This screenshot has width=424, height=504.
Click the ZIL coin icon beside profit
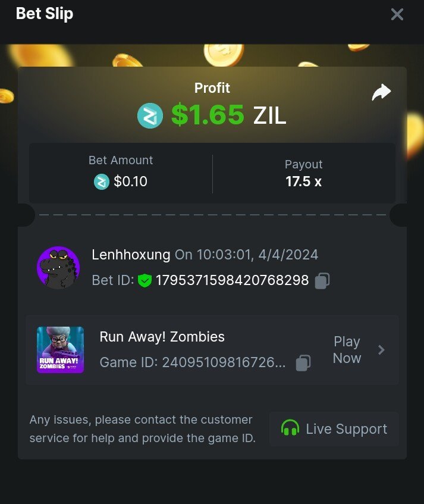[x=150, y=115]
